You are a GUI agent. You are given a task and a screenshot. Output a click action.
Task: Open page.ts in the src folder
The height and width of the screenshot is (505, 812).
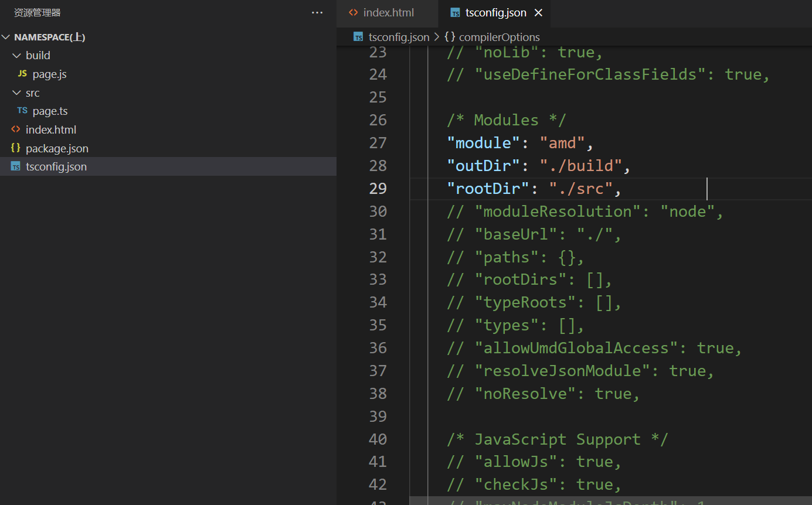(50, 111)
